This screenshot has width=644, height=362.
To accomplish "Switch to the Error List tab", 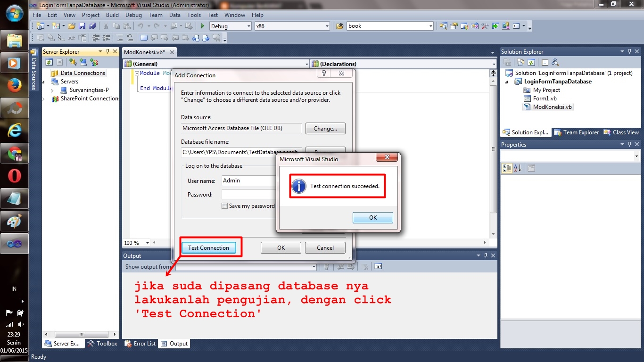I will click(x=140, y=344).
